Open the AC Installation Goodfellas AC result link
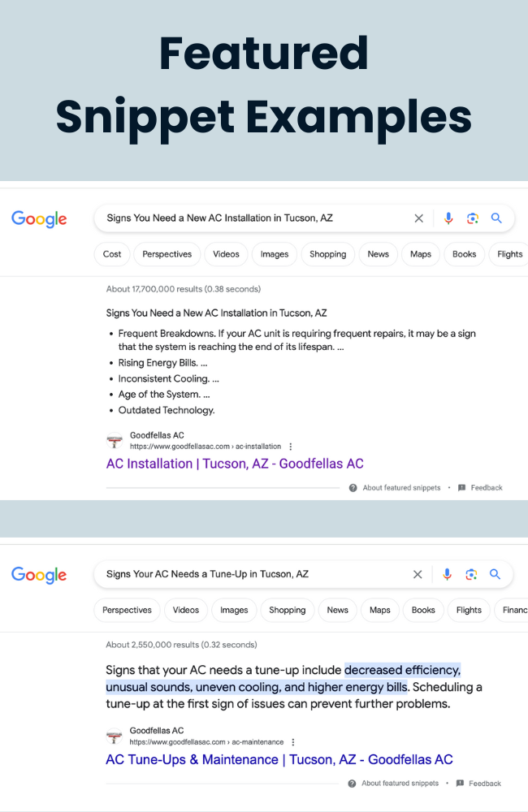Screen dimensions: 528x812 (x=235, y=464)
